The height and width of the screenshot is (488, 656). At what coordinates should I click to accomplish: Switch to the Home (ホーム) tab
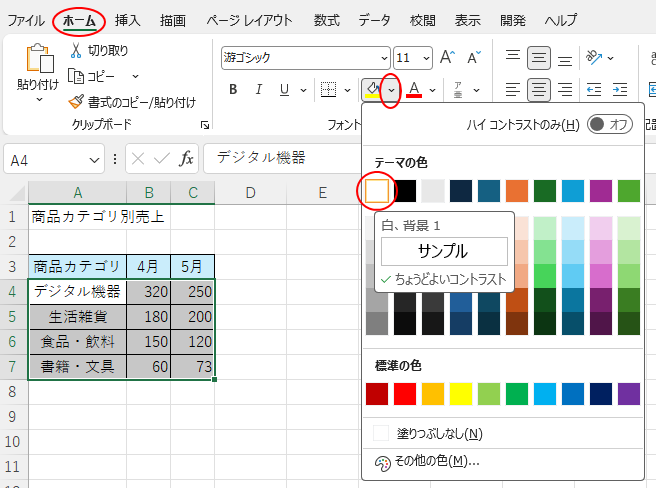tap(79, 21)
